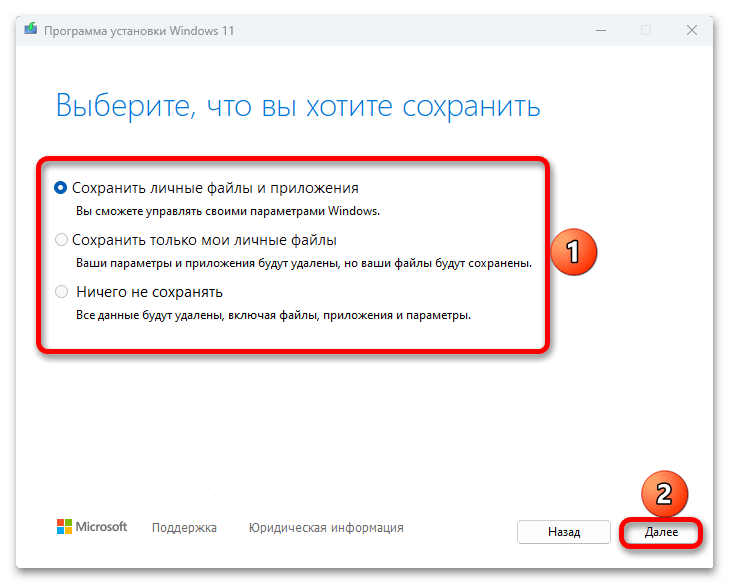Click the Далее button
The height and width of the screenshot is (584, 729).
click(661, 532)
